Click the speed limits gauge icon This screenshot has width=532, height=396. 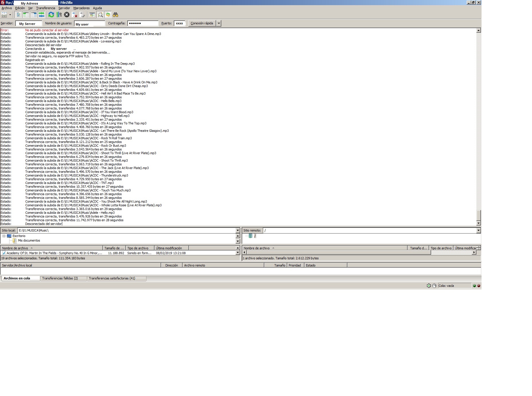click(x=434, y=286)
